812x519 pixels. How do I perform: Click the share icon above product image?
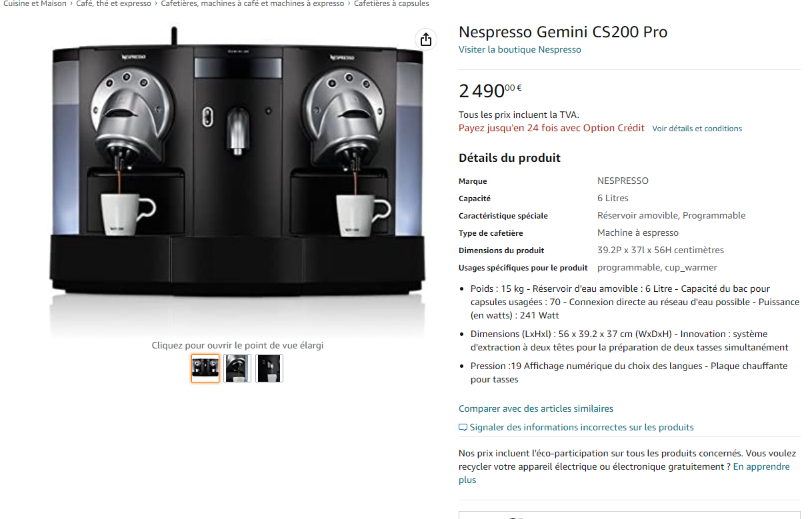(425, 39)
